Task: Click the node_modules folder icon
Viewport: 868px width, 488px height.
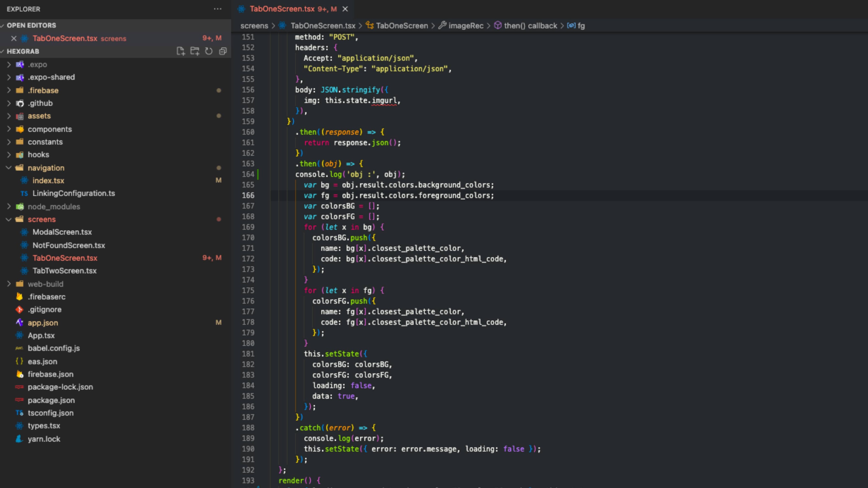Action: tap(20, 206)
